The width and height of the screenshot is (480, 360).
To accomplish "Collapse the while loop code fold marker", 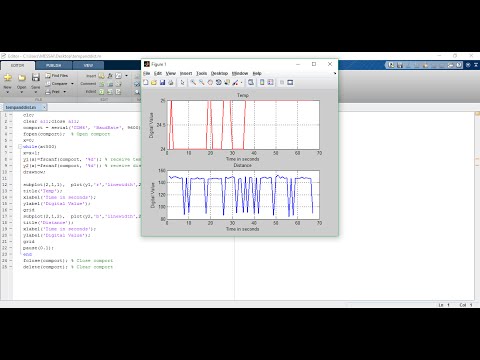I will click(x=20, y=147).
